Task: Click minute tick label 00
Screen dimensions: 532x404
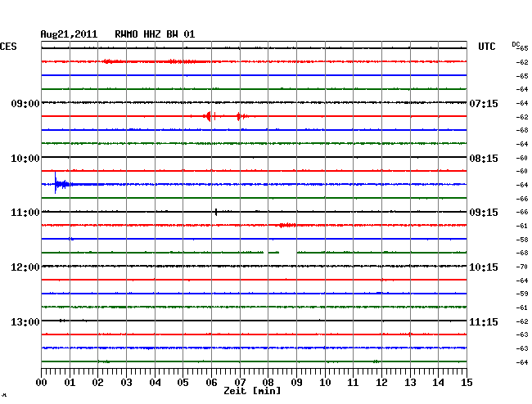Action: tap(42, 382)
